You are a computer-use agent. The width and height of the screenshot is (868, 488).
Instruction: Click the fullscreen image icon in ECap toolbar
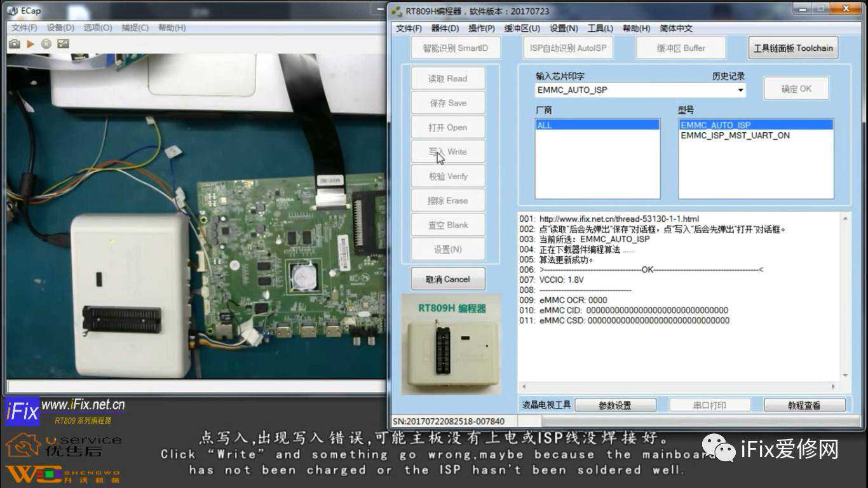pyautogui.click(x=63, y=44)
